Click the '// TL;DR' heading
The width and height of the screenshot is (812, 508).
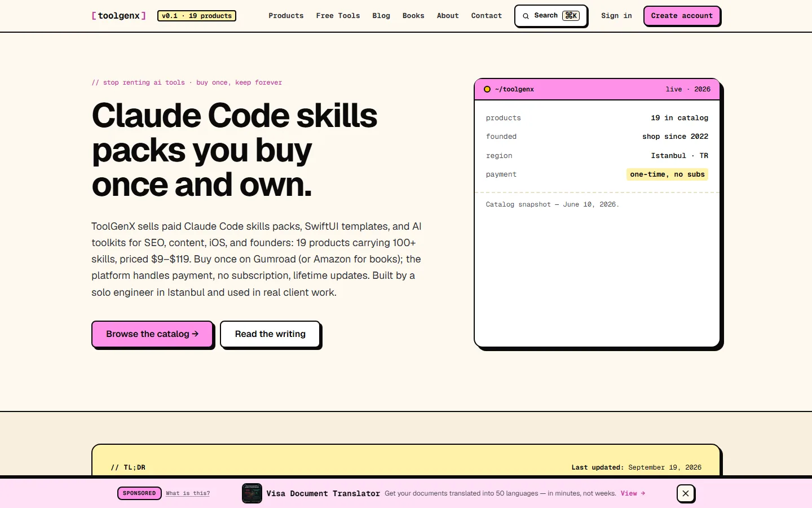[x=128, y=467]
